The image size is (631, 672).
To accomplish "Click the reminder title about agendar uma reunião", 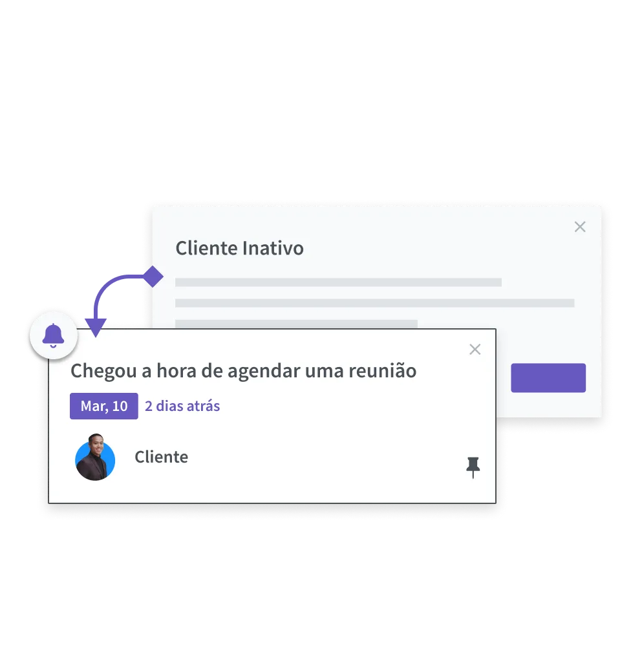I will [244, 371].
